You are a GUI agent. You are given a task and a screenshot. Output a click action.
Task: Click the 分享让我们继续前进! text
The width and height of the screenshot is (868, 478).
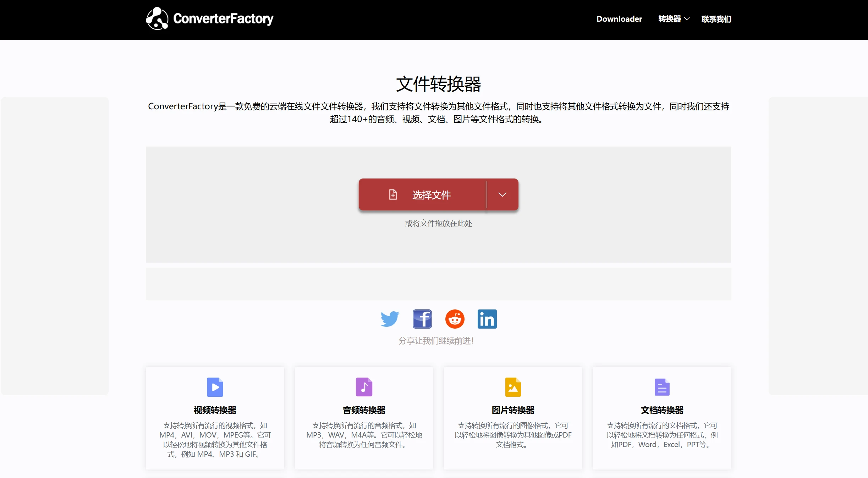[436, 341]
